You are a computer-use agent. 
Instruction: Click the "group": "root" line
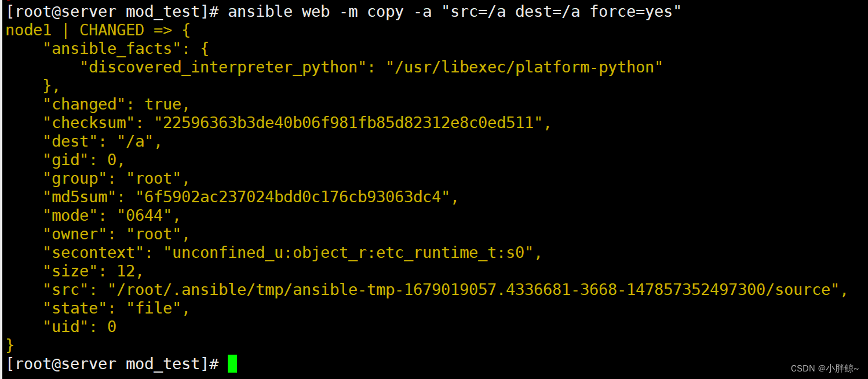coord(116,178)
